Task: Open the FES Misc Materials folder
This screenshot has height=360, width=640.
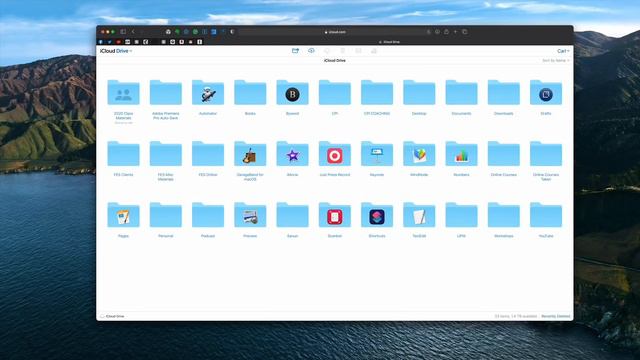Action: pos(166,154)
